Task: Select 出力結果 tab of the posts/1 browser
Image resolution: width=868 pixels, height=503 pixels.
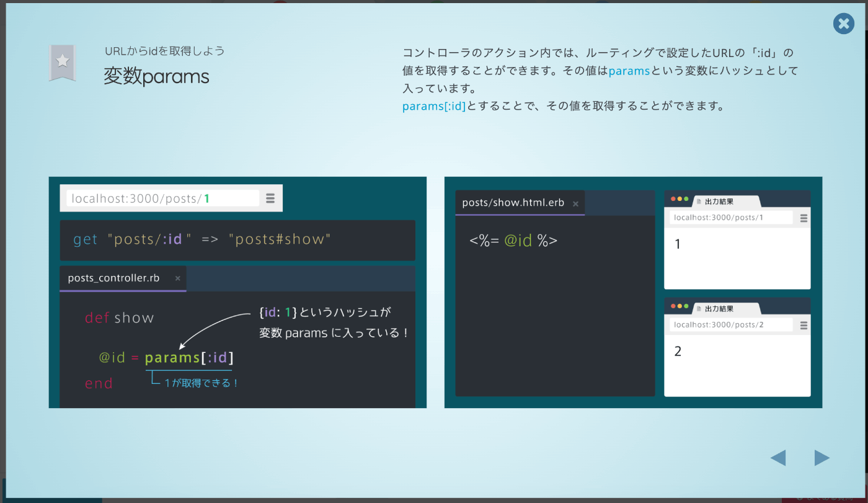Action: (725, 202)
